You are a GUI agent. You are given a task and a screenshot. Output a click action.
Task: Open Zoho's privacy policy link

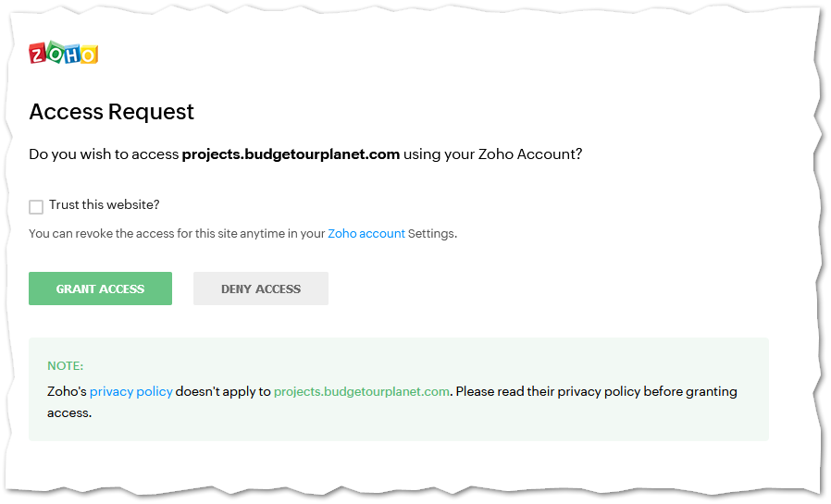point(130,391)
